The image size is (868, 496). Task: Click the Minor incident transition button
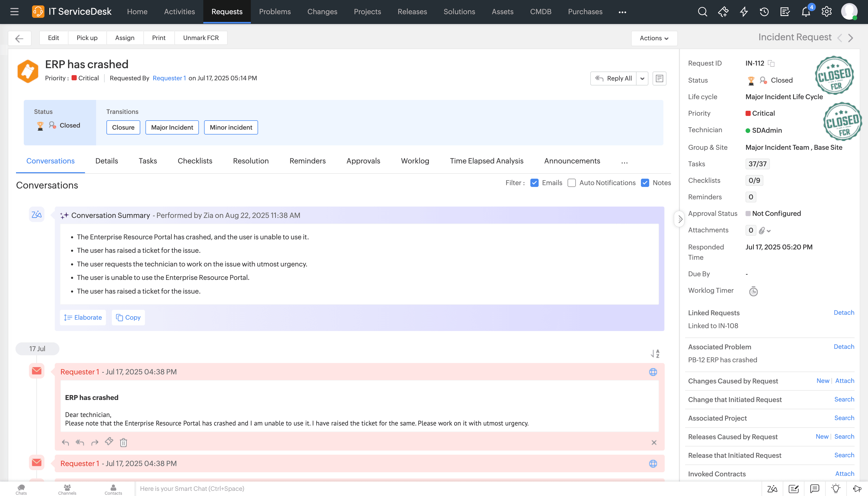pos(231,127)
